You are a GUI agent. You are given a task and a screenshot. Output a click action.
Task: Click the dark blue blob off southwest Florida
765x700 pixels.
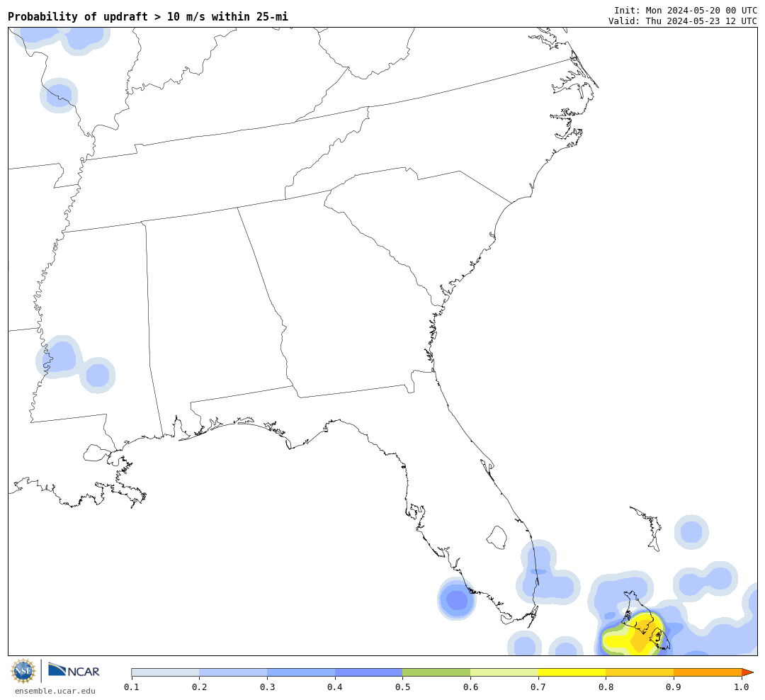tap(457, 599)
